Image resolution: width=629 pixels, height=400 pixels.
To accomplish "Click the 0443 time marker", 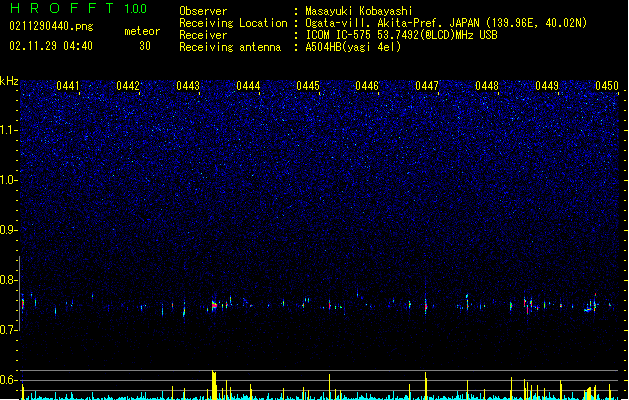I will tap(188, 86).
